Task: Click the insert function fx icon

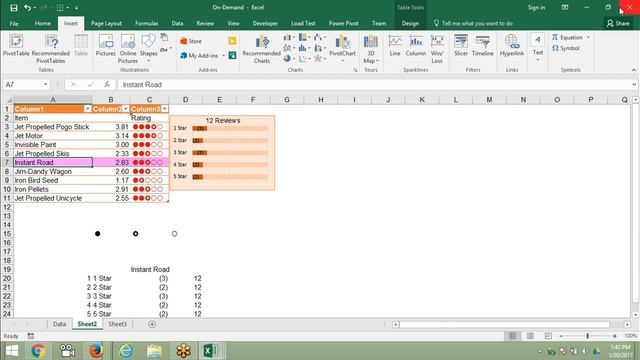Action: pyautogui.click(x=107, y=84)
